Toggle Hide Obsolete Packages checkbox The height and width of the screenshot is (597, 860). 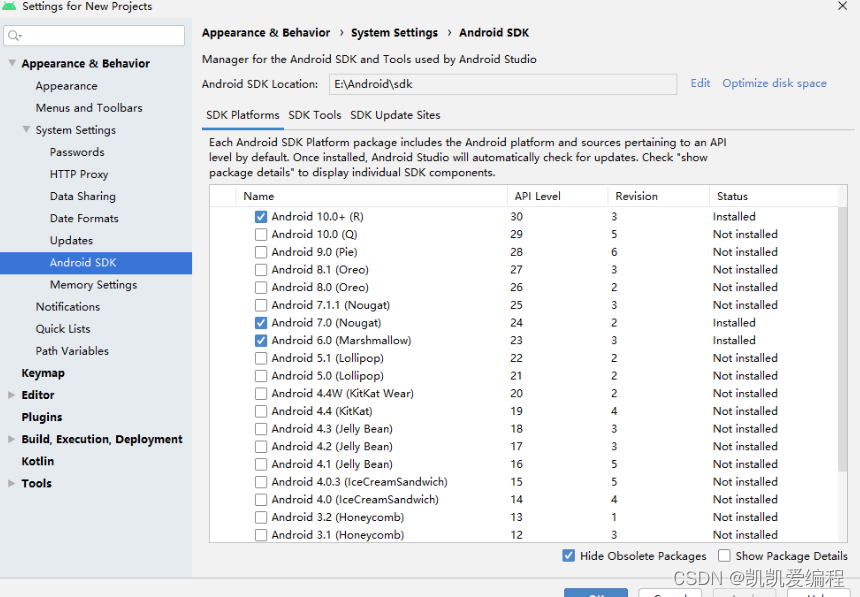click(x=569, y=556)
